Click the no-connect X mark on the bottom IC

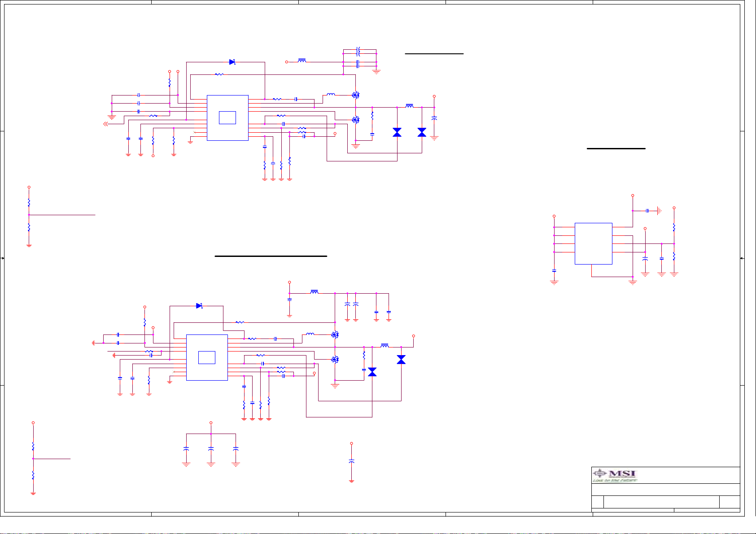[174, 372]
